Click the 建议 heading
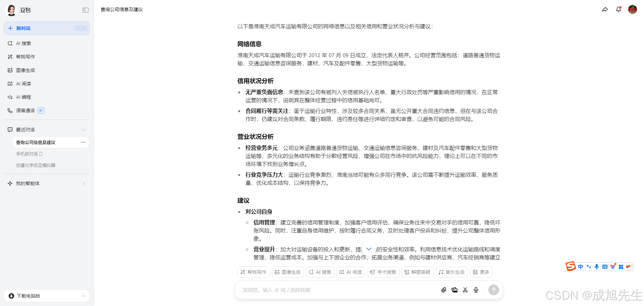This screenshot has height=306, width=644. (244, 201)
